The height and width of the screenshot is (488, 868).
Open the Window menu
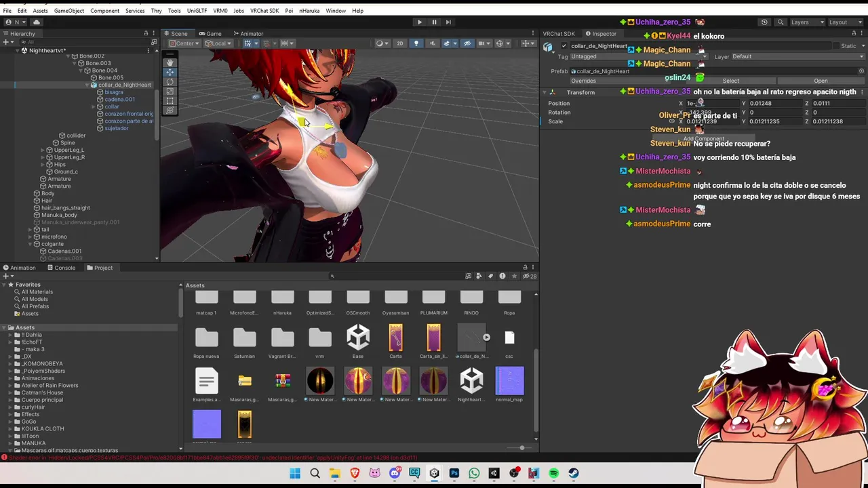[336, 11]
